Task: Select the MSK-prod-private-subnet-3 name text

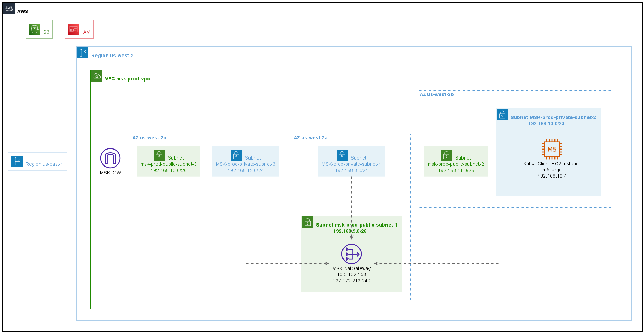Action: 246,164
